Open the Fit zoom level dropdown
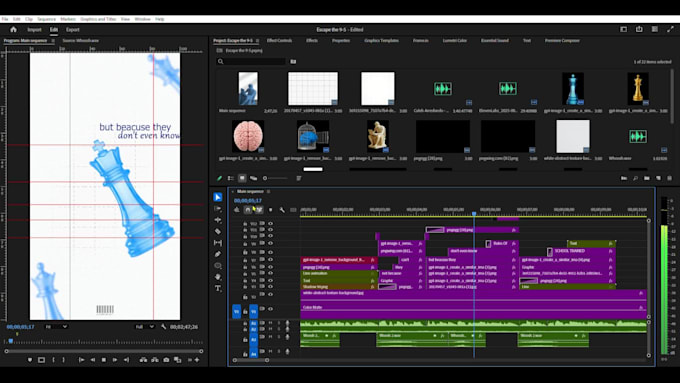680x383 pixels. point(56,327)
